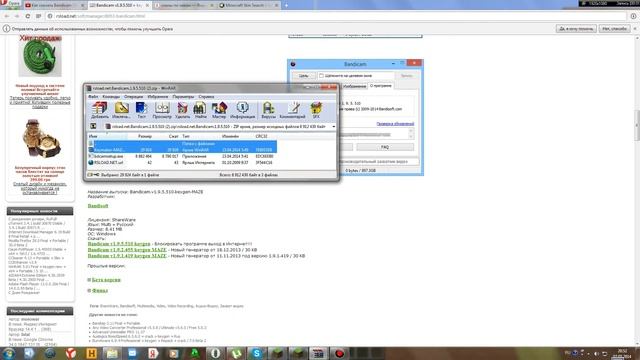
Task: Open the WinRAR Файл menu
Action: point(93,97)
